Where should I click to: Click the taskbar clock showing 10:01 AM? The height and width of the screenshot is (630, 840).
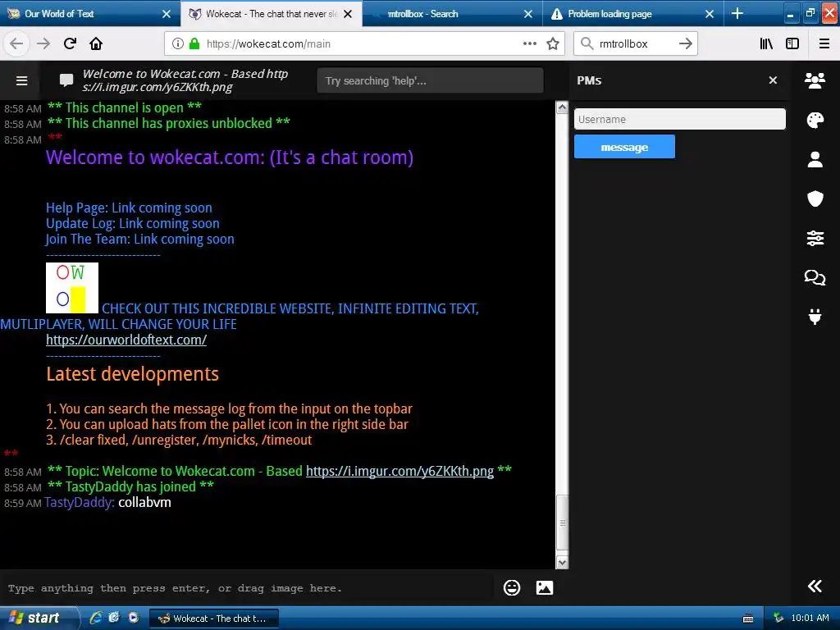(810, 618)
